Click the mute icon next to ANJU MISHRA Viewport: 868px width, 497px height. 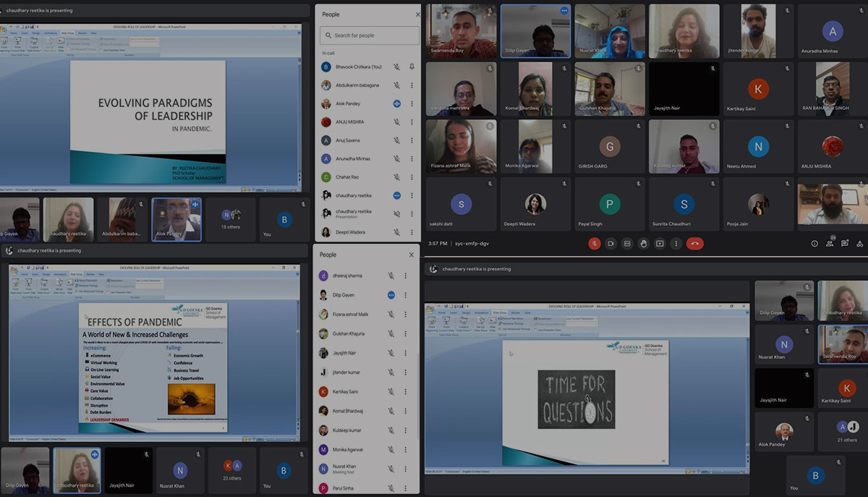[x=396, y=122]
